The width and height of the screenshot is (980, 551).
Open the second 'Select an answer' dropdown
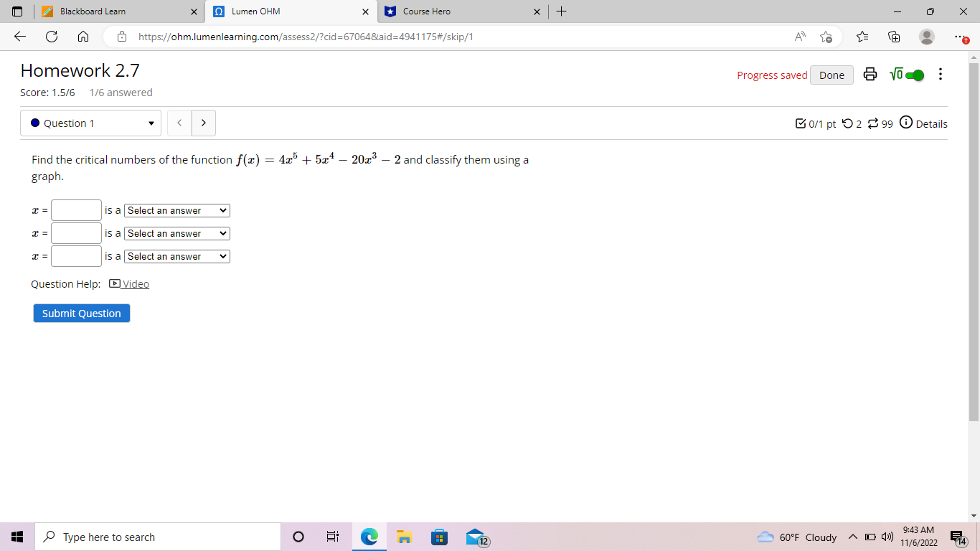[x=177, y=233]
